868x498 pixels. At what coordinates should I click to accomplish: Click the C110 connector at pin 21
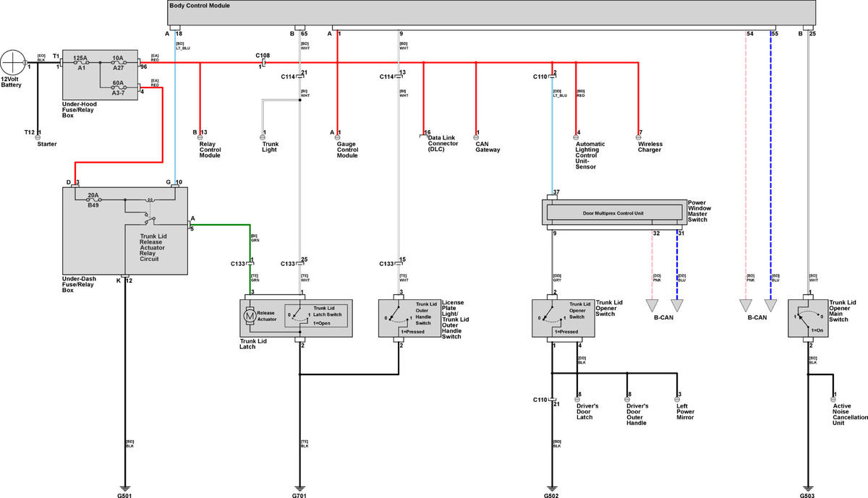(551, 400)
